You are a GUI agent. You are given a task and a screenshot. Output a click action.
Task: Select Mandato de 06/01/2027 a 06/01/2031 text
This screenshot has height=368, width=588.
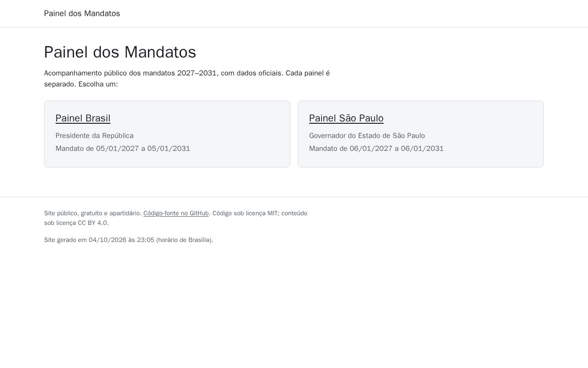point(376,149)
